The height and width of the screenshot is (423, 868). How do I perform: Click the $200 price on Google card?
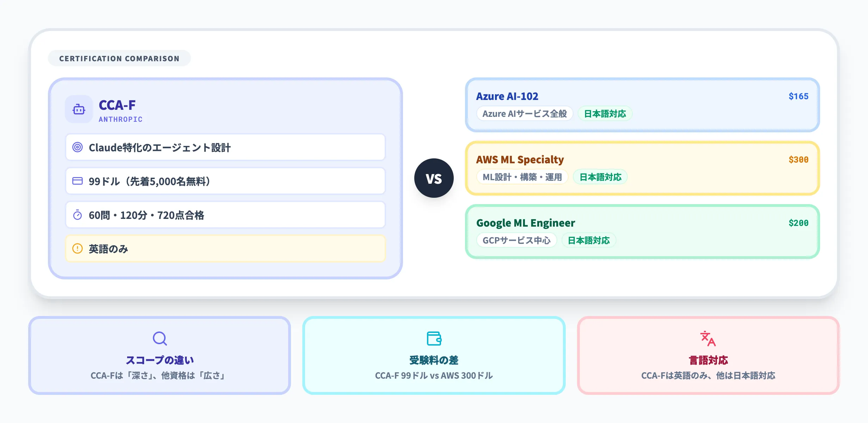coord(799,223)
